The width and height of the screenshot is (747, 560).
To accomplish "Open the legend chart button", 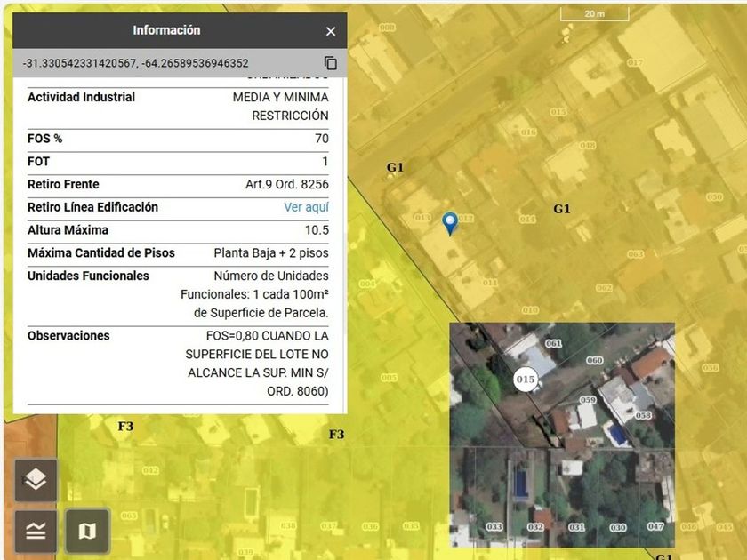I will (x=36, y=531).
